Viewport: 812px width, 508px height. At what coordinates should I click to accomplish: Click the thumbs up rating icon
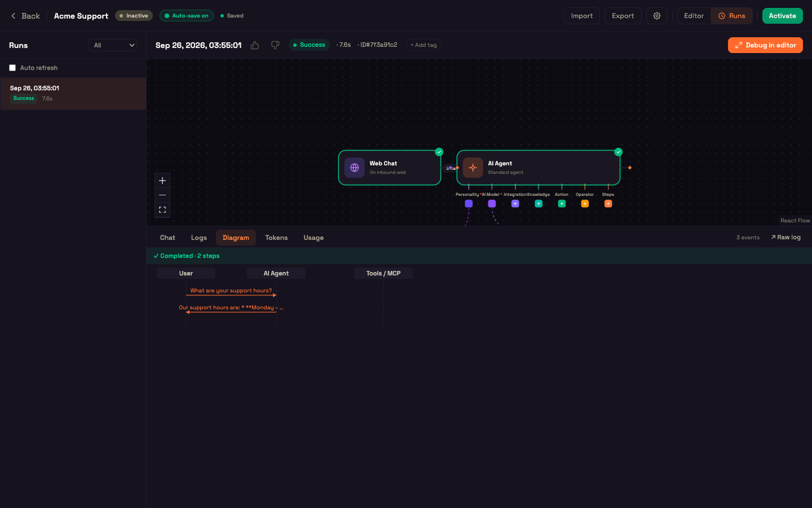[x=255, y=45]
